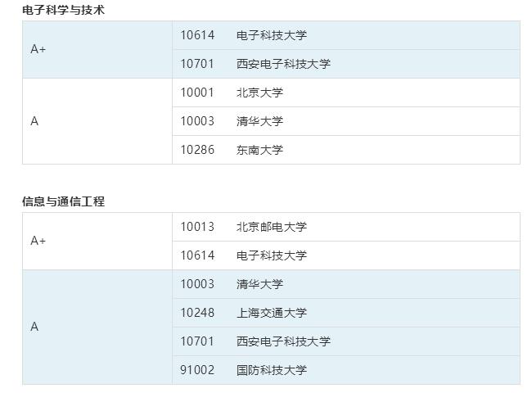532x393 pixels.
Task: Click the 上海交通大学 university name
Action: [271, 313]
